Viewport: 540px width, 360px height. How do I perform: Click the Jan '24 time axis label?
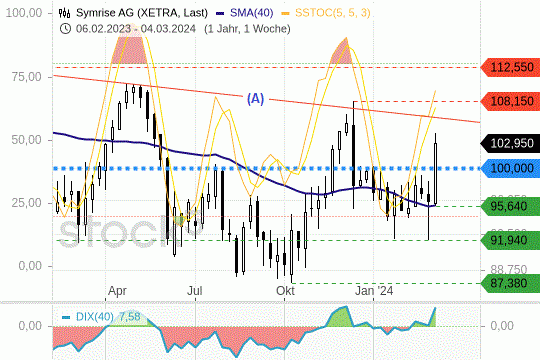(374, 291)
